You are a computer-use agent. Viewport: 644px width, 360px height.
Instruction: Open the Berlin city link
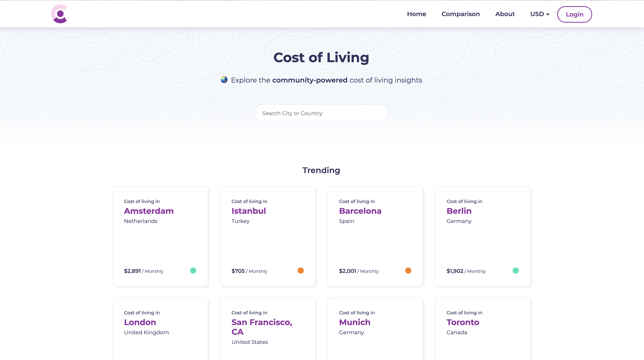coord(459,211)
